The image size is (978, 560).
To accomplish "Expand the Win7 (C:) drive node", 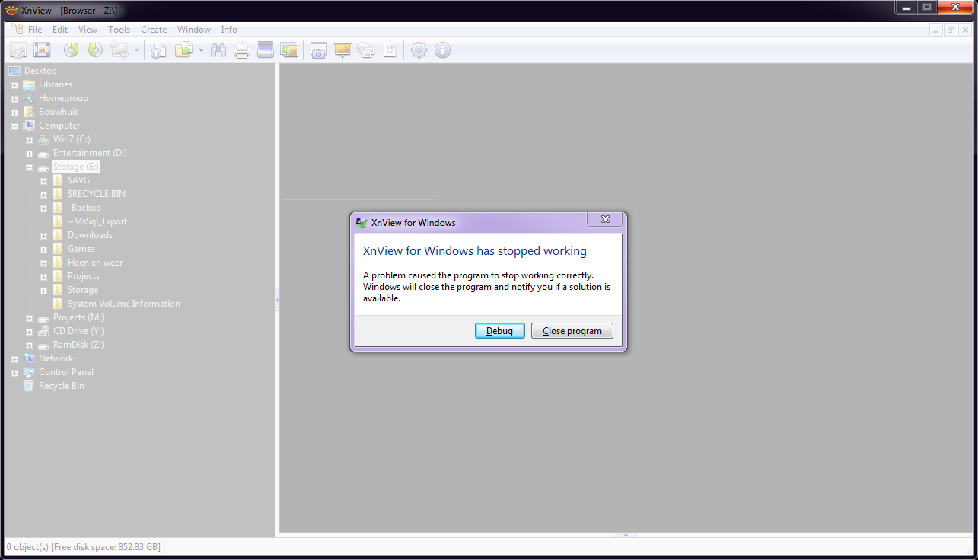I will pos(29,140).
